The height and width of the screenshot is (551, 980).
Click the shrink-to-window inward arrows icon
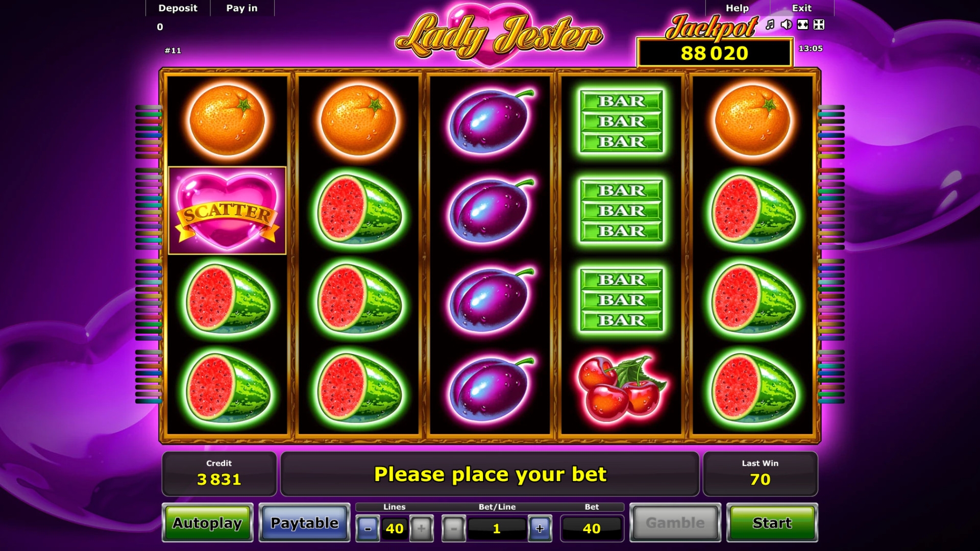819,24
